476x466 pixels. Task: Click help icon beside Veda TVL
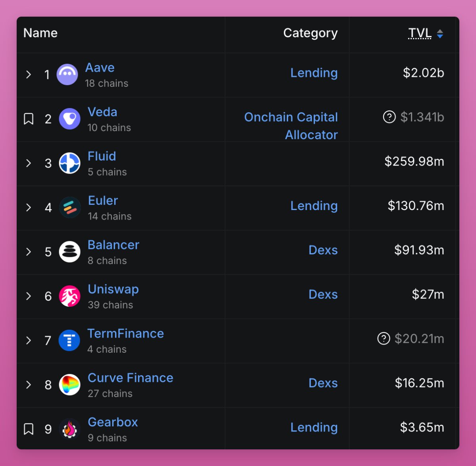click(389, 117)
